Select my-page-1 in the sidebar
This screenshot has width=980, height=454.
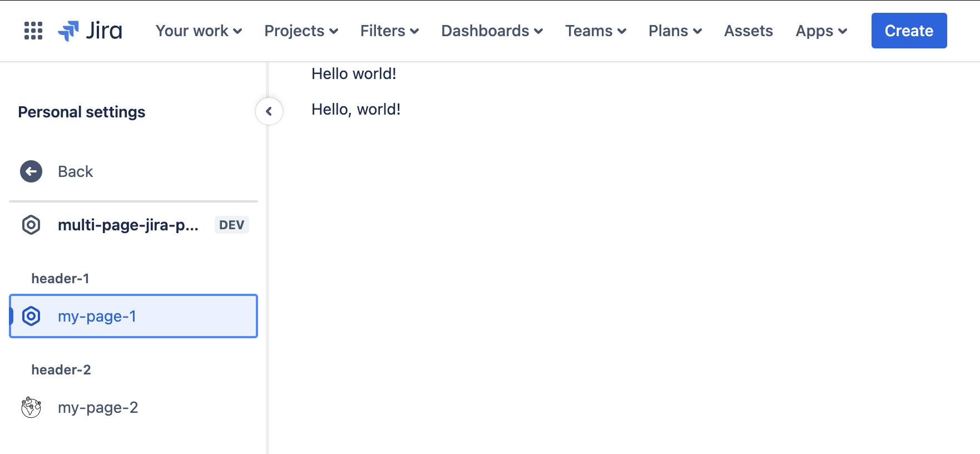(x=133, y=316)
